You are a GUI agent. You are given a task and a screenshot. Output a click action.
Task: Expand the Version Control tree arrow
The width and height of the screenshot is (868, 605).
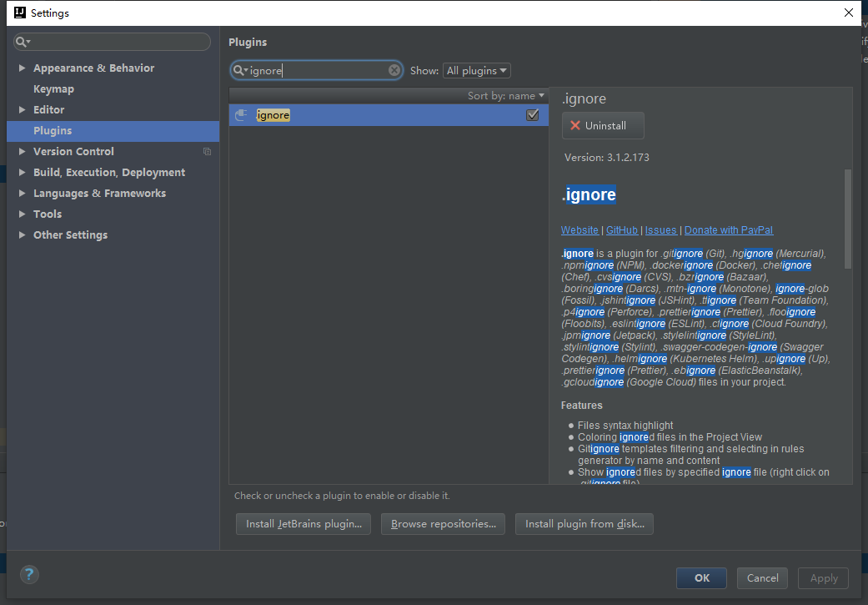tap(23, 151)
